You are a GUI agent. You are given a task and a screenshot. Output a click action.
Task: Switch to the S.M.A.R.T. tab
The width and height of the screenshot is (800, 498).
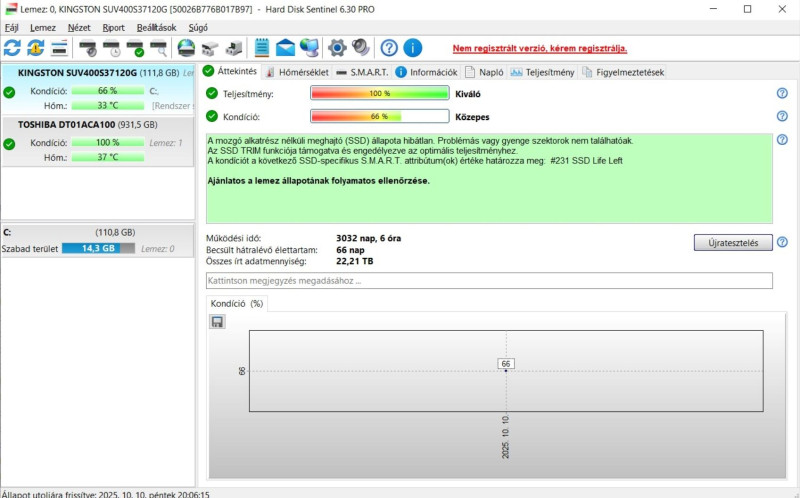click(363, 72)
